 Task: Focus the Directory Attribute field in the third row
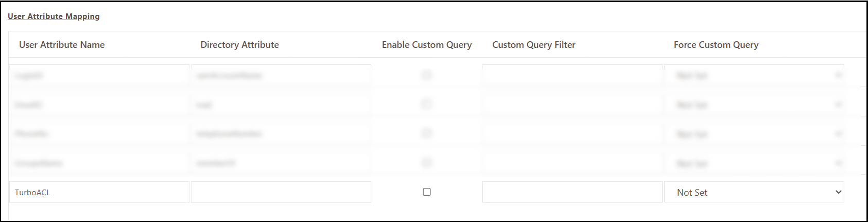click(x=281, y=134)
